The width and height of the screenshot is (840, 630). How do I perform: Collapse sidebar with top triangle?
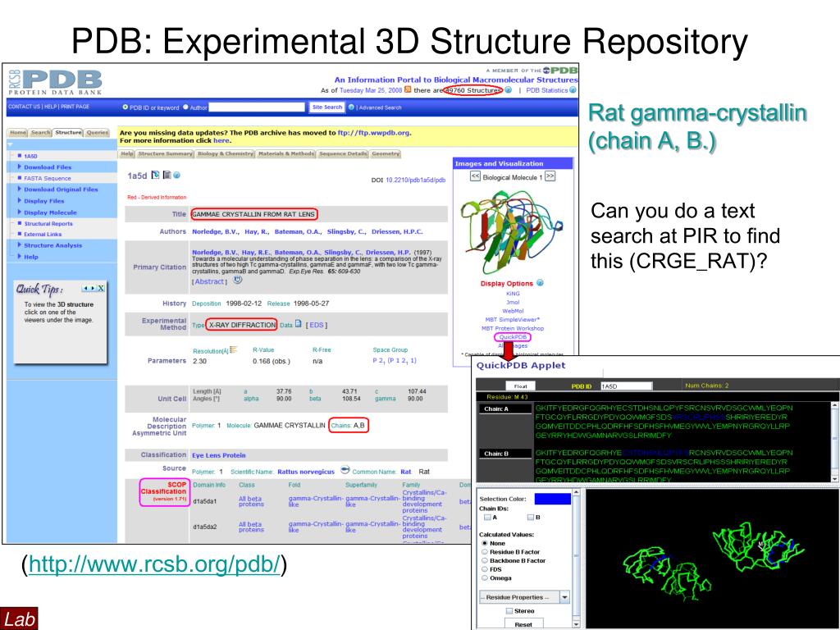tap(10, 144)
